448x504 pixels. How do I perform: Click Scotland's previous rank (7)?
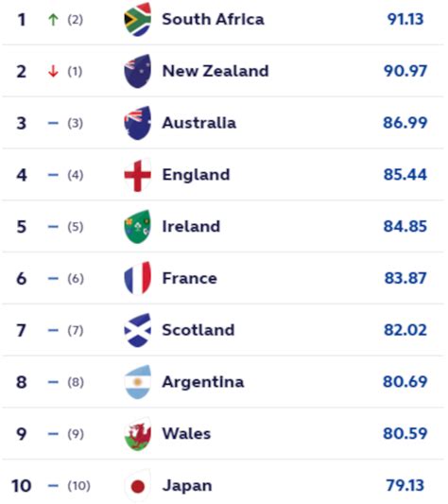pos(76,330)
